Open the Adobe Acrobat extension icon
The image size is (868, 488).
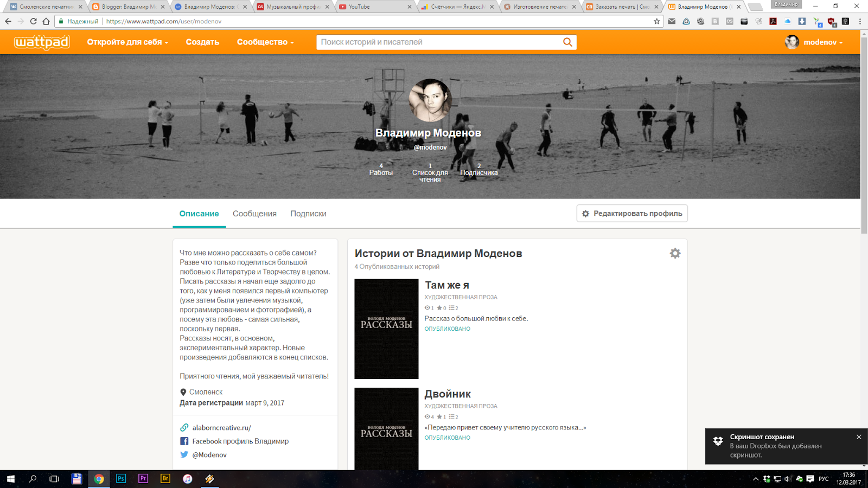[x=774, y=22]
